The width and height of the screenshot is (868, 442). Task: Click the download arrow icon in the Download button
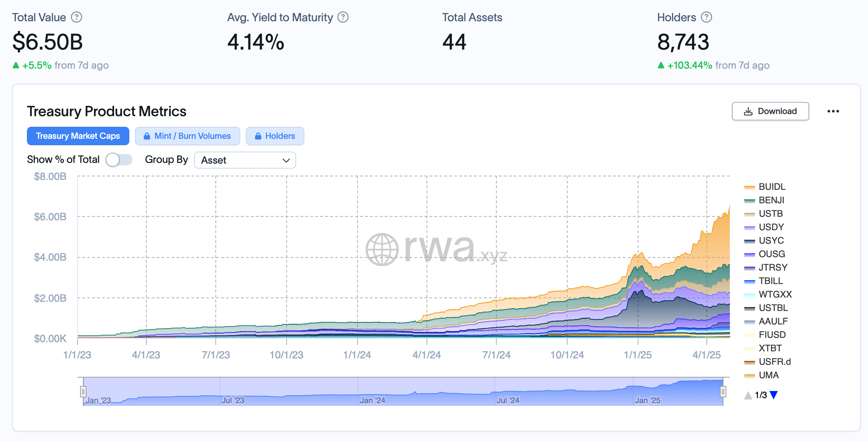[x=748, y=112]
